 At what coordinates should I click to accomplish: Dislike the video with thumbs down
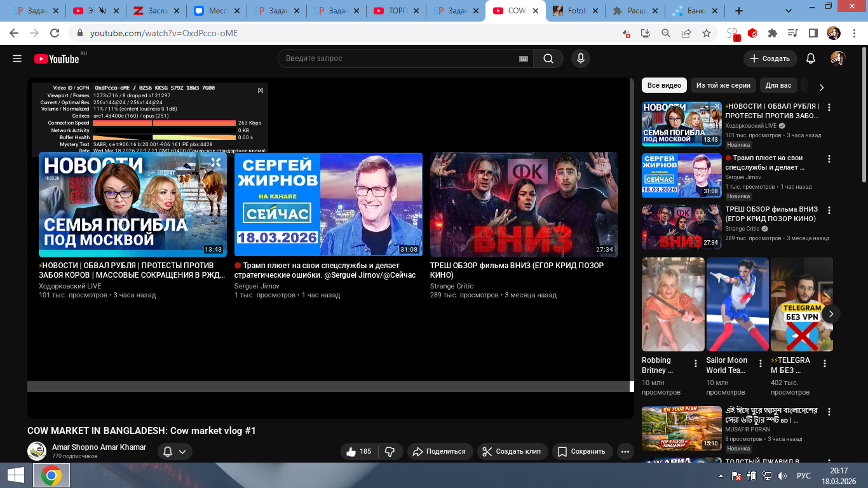click(390, 452)
